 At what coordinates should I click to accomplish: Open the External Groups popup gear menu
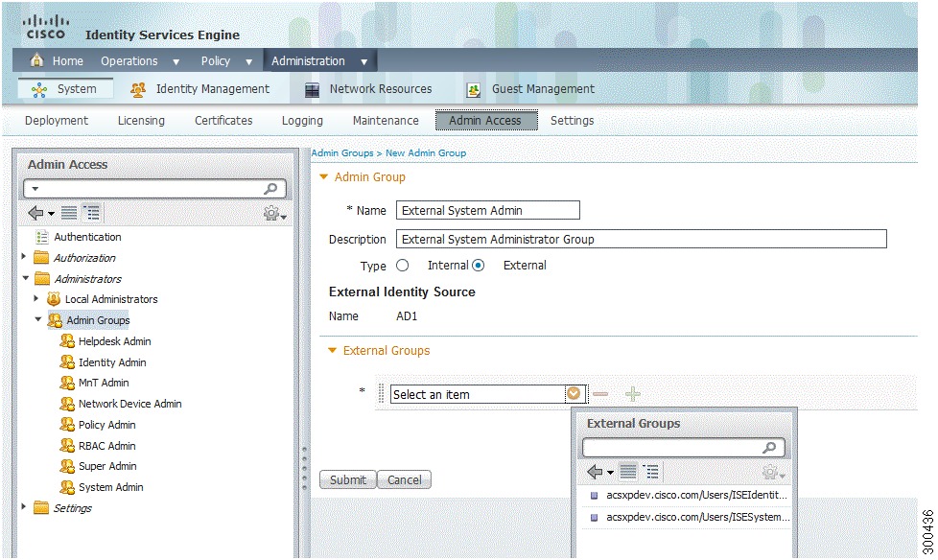(x=773, y=473)
